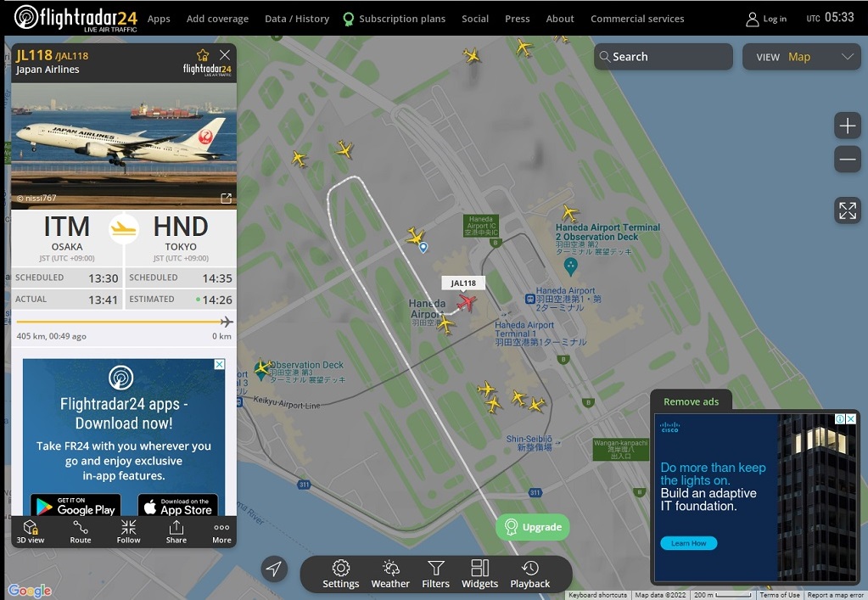The width and height of the screenshot is (868, 600).
Task: Open the Subscription plans menu
Action: point(395,19)
